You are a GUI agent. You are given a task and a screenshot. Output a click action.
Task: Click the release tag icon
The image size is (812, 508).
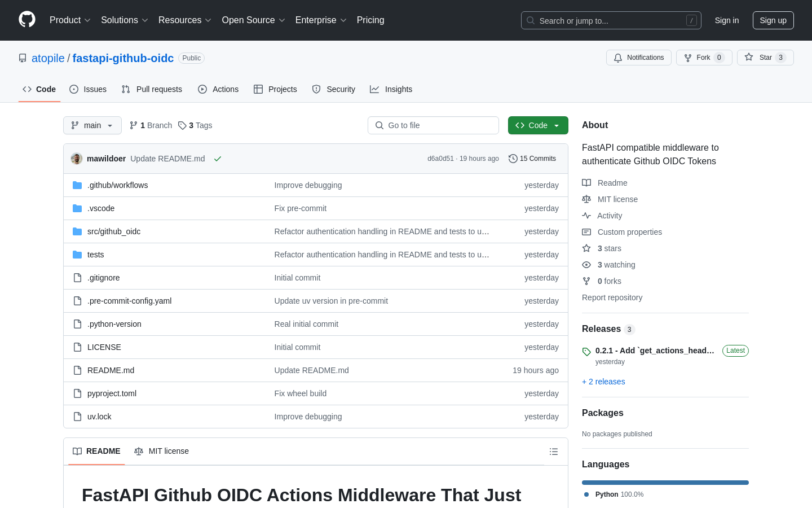point(586,351)
